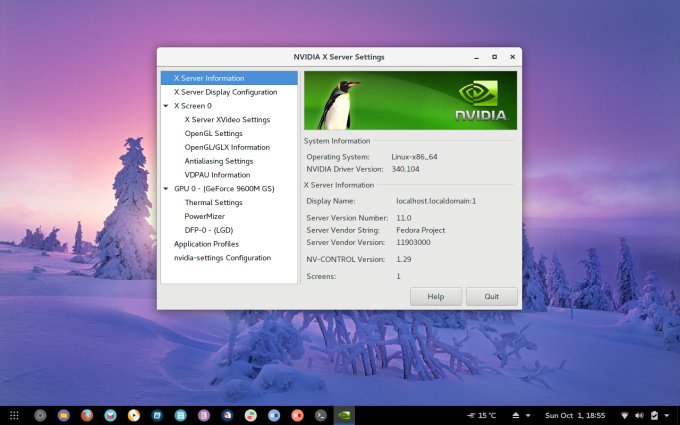This screenshot has height=425, width=680.
Task: Click the NV-CONTROL version value 1.29
Action: (404, 259)
